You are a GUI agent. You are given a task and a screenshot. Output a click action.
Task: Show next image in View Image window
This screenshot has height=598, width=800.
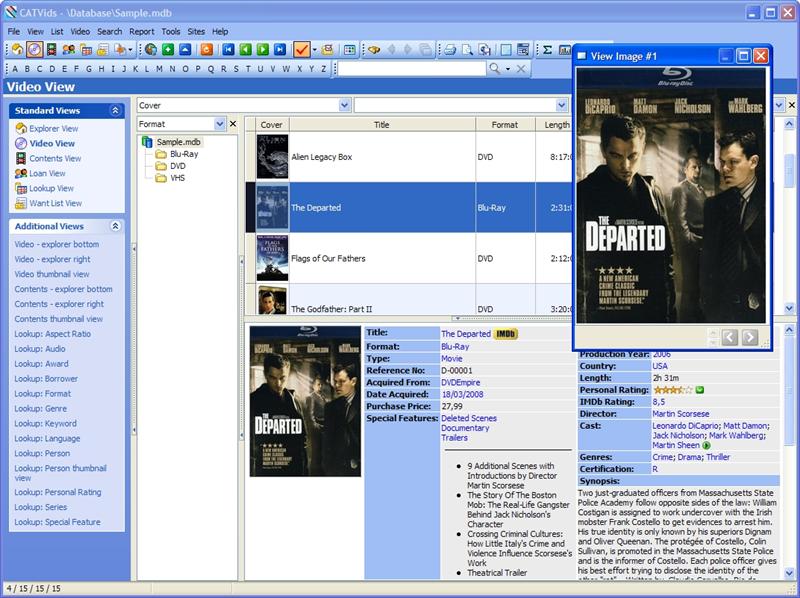click(749, 337)
